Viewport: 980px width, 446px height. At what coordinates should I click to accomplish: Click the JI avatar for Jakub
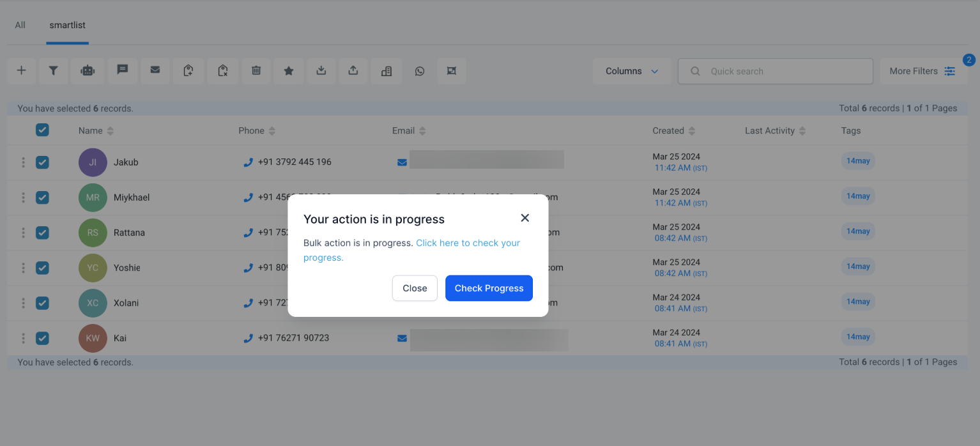click(x=93, y=162)
